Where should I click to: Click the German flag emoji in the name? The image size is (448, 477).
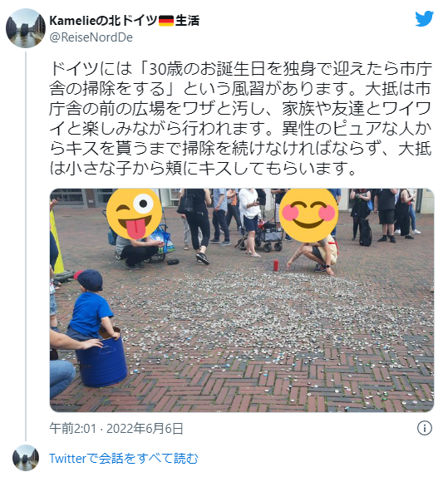[166, 21]
